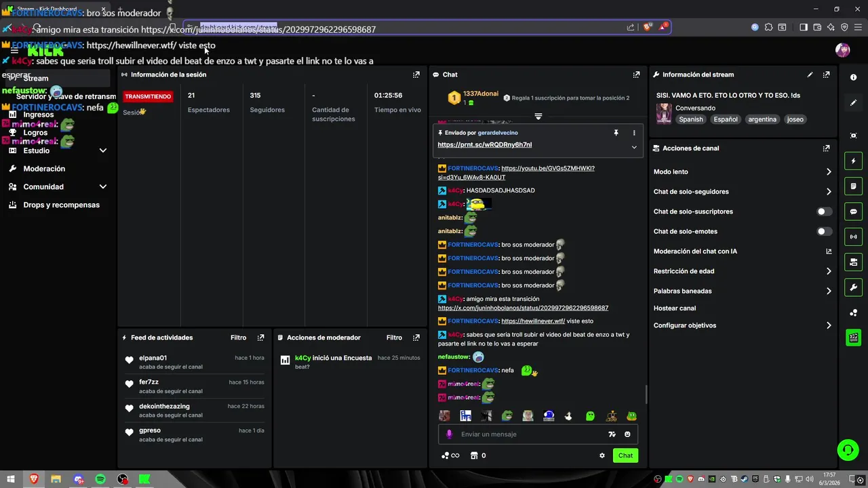The image size is (868, 488).
Task: Pop out the Chat panel
Action: (636, 75)
